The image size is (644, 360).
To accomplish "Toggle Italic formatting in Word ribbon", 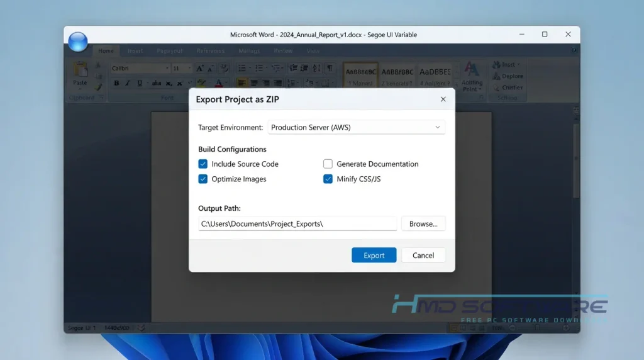I will [x=128, y=83].
